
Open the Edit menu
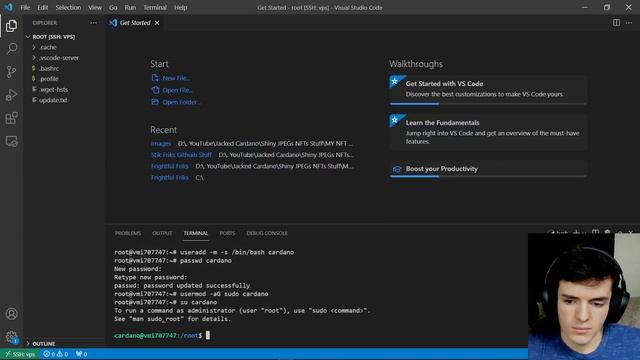coord(42,7)
